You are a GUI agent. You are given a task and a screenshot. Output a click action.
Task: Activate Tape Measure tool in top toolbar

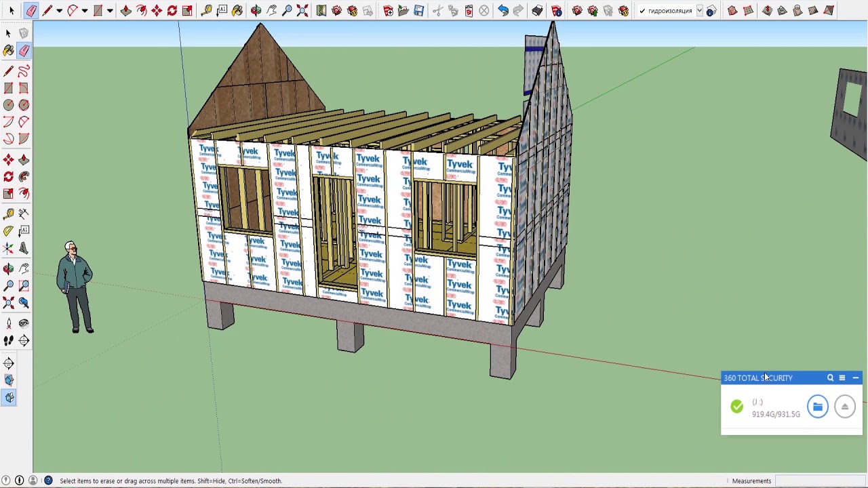206,10
